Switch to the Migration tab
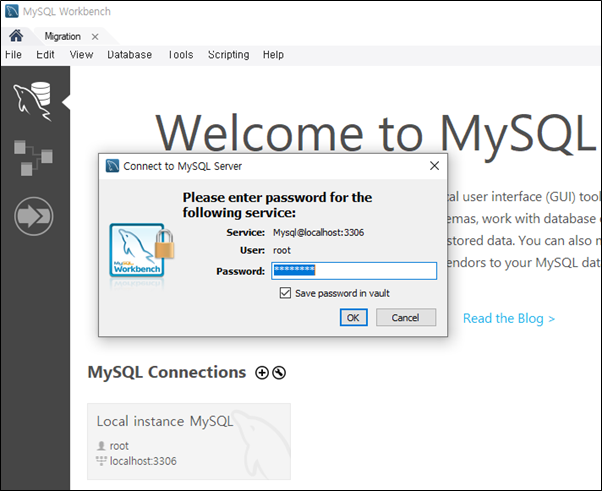The image size is (602, 491). pos(63,36)
